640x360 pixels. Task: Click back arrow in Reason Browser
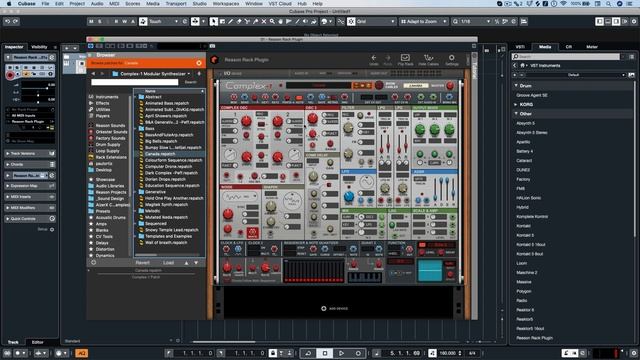(x=93, y=73)
